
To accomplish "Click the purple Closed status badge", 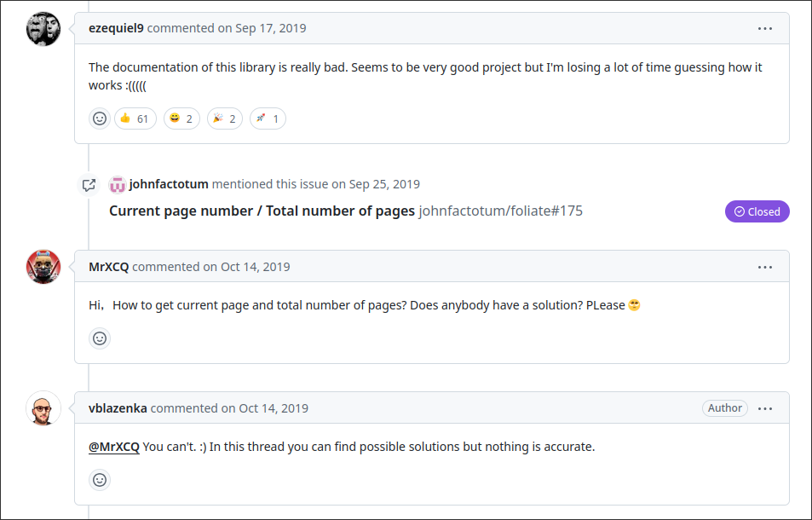I will click(757, 211).
